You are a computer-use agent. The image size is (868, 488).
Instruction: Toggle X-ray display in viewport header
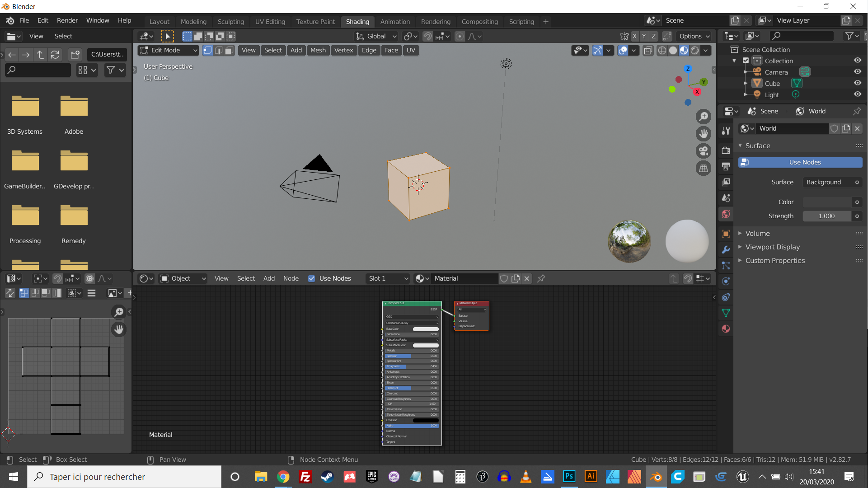[648, 50]
